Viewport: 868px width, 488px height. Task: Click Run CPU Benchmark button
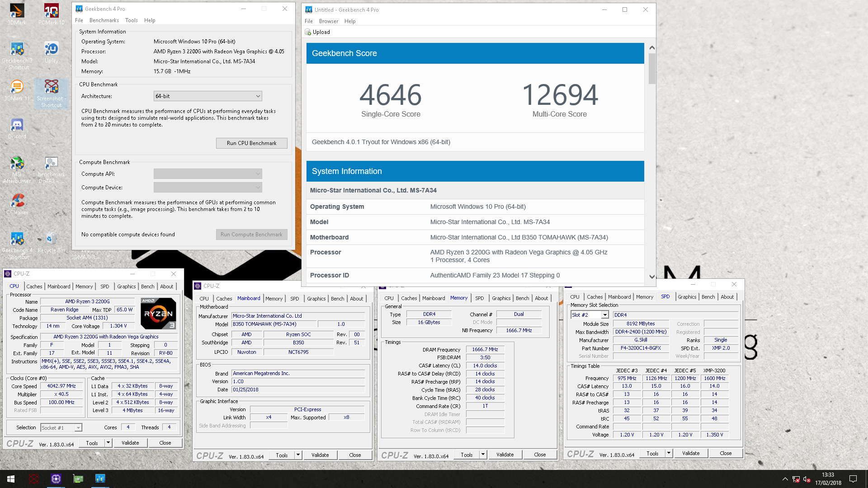251,143
